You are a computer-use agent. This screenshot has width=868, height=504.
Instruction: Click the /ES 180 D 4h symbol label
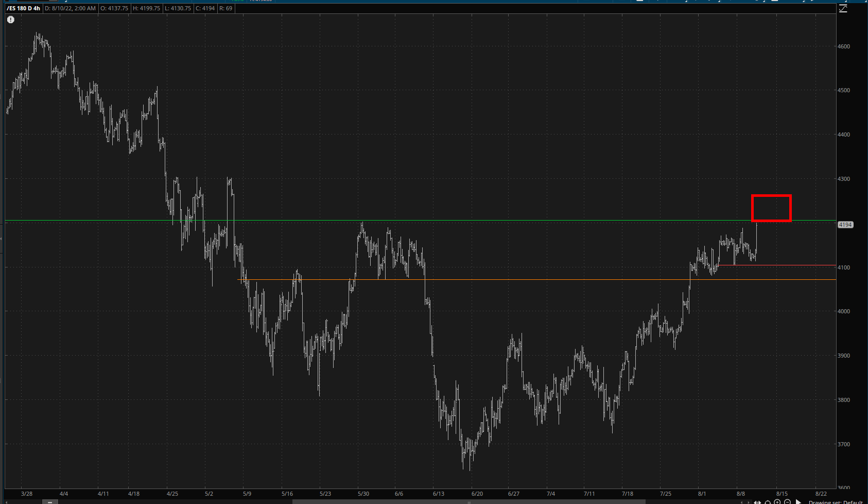(x=24, y=8)
